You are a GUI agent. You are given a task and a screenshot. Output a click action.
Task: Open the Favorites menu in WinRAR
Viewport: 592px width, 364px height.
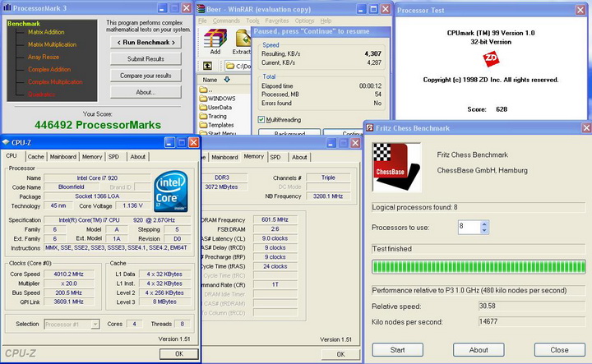click(277, 21)
